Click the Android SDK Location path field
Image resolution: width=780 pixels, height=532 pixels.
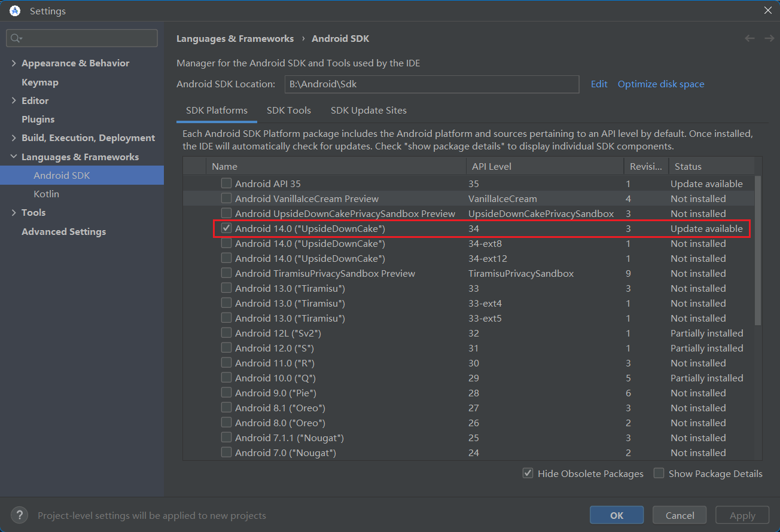click(432, 84)
